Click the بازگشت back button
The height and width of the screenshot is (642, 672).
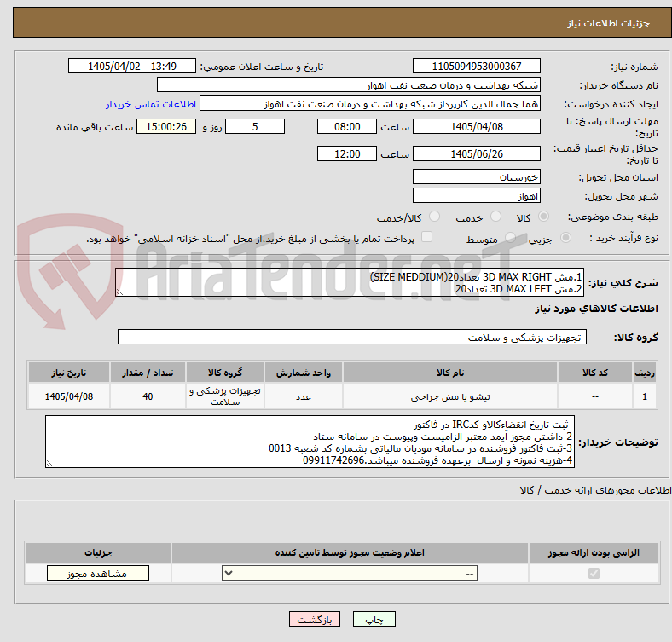pos(314,619)
